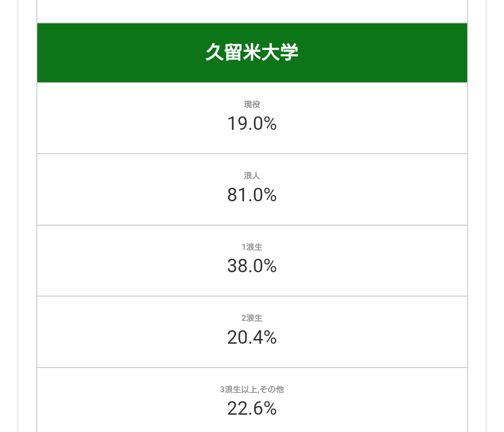
Task: Select the 現役 table row
Action: click(x=117, y=119)
